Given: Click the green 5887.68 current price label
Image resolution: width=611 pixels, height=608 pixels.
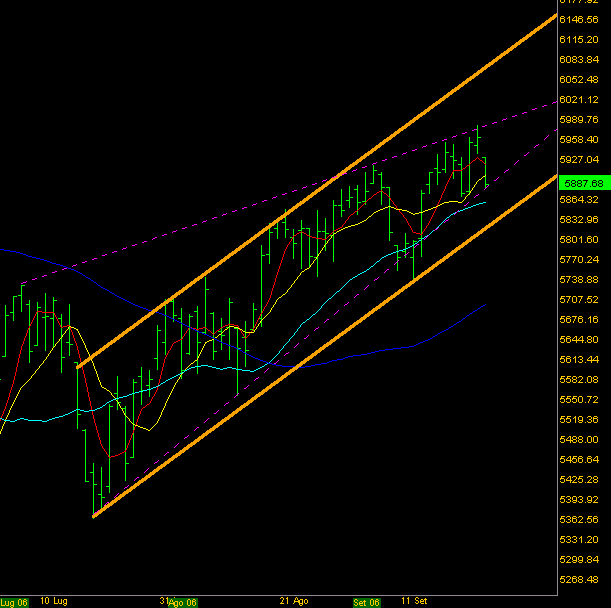Looking at the screenshot, I should [583, 183].
